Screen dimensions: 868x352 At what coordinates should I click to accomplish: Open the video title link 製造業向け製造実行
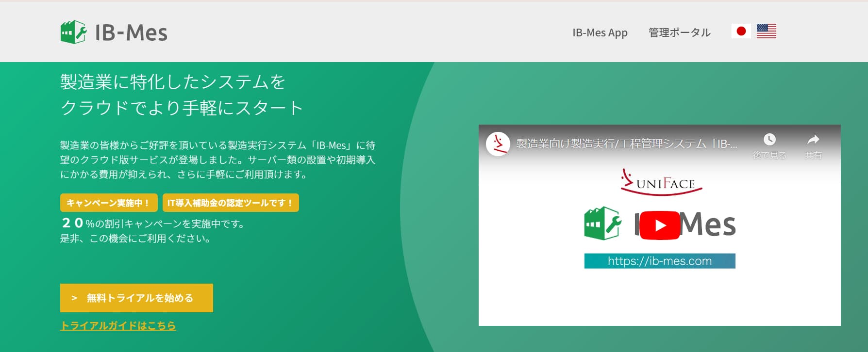(x=627, y=144)
